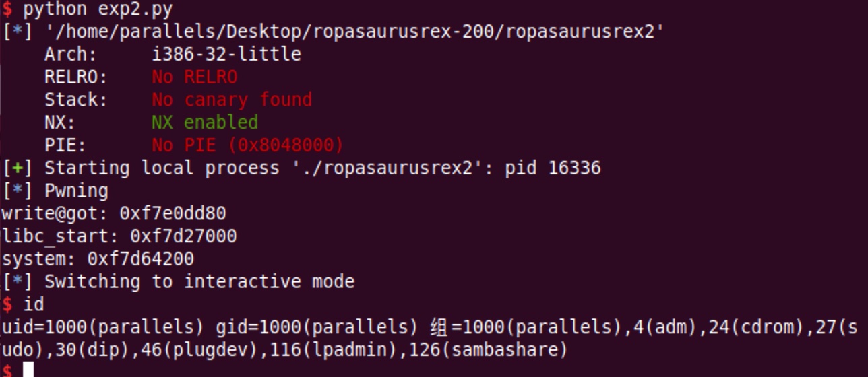
Task: Click the 'uid=1000(parallels)' output
Action: tap(102, 327)
